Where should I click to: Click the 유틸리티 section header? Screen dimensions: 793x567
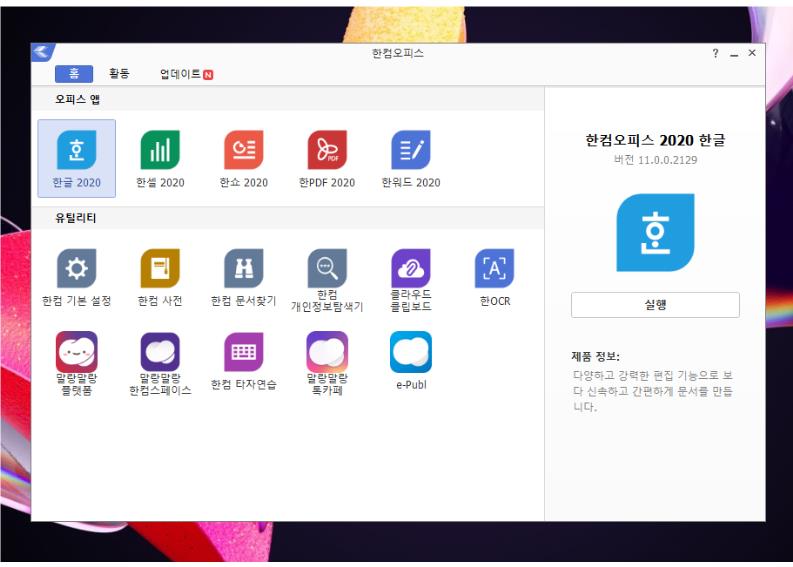point(76,218)
